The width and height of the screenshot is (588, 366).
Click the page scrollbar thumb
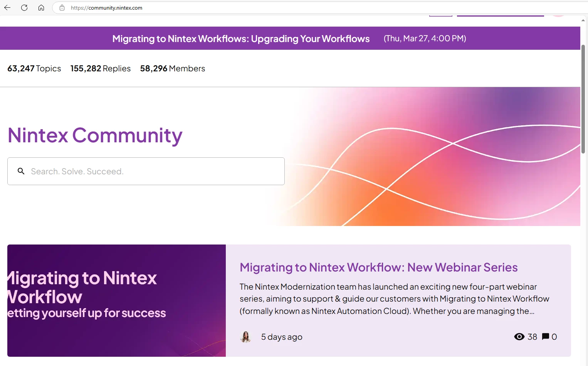[x=584, y=100]
